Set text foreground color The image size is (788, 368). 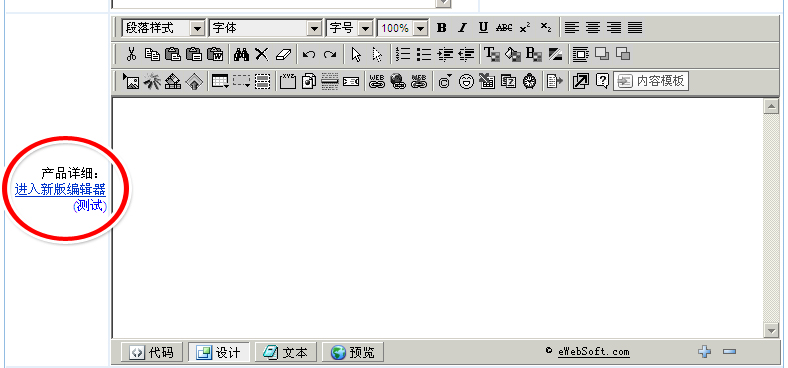tap(492, 54)
